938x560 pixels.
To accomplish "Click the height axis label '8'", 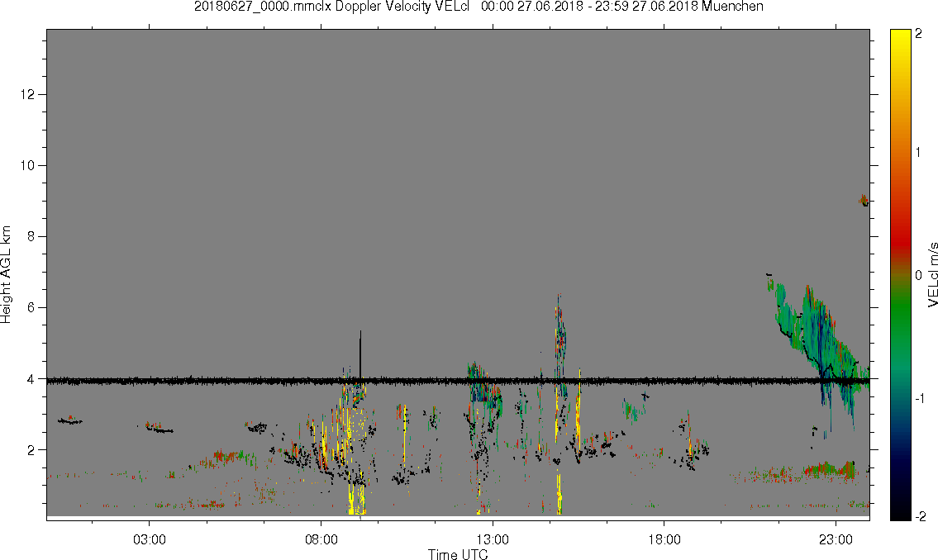I will click(x=31, y=237).
